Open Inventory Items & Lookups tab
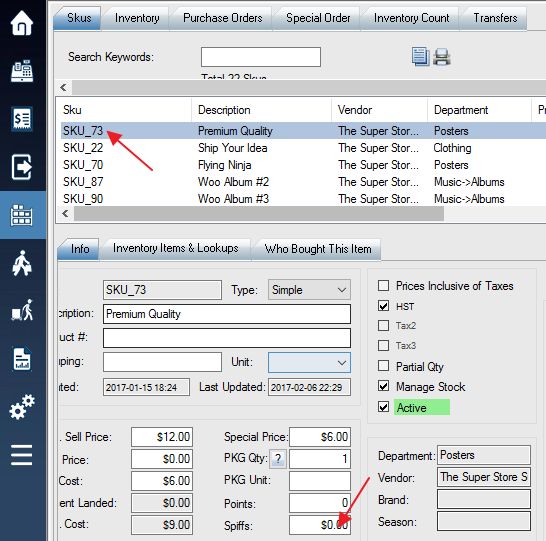The image size is (546, 541). coord(176,249)
